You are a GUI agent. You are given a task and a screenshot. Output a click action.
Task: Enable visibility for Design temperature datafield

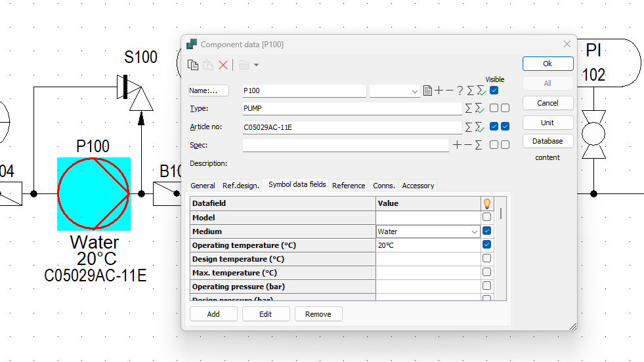coord(486,258)
